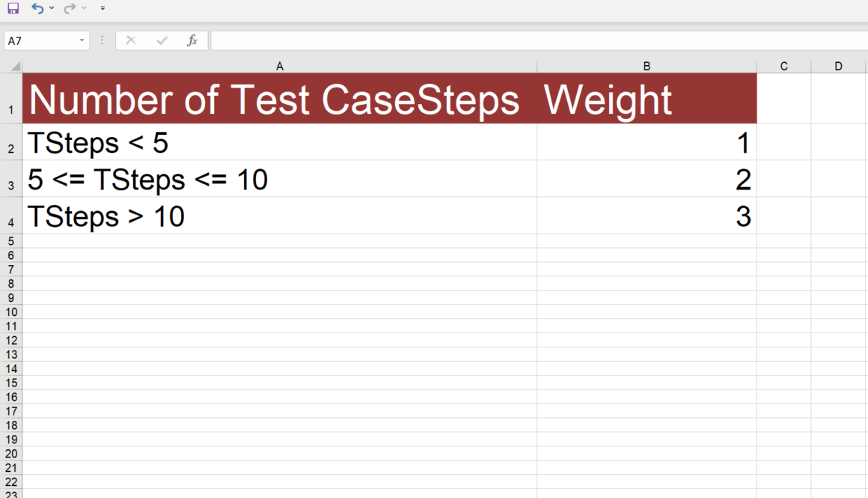Image resolution: width=868 pixels, height=498 pixels.
Task: Click the Weight header cell
Action: [x=647, y=100]
